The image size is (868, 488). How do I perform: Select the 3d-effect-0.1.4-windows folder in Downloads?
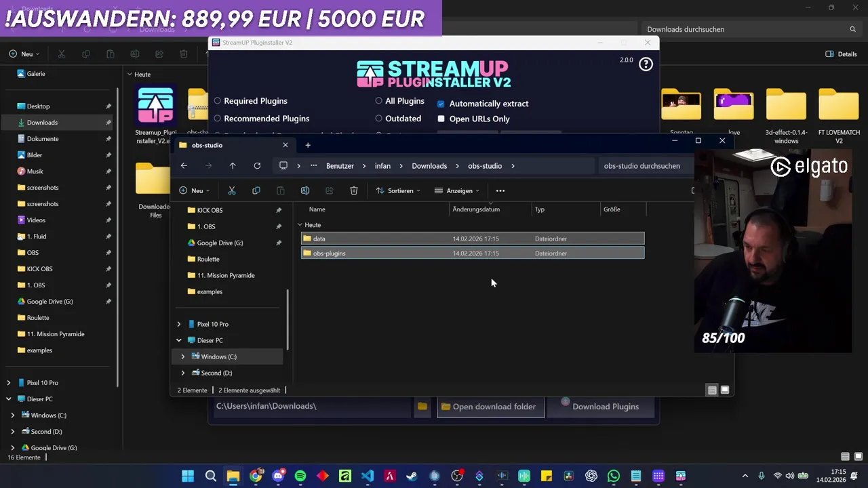point(787,116)
